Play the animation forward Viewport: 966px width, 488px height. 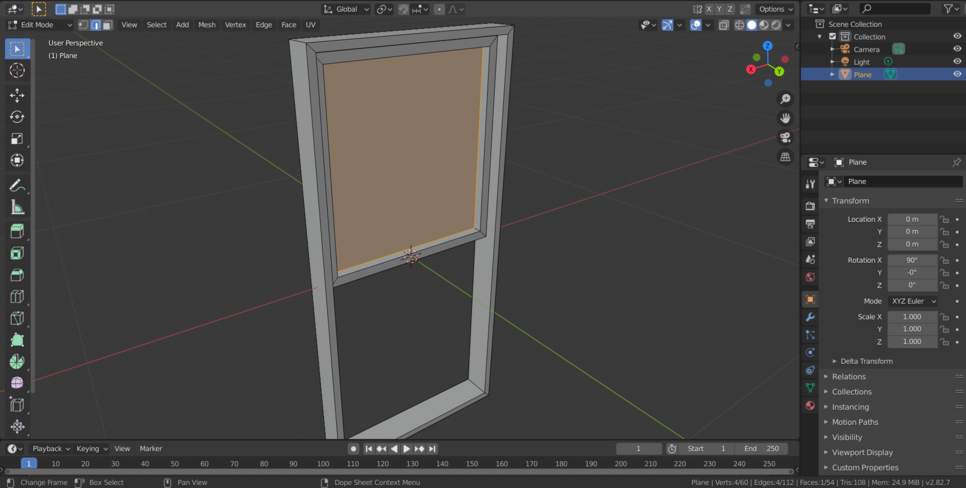[x=407, y=449]
